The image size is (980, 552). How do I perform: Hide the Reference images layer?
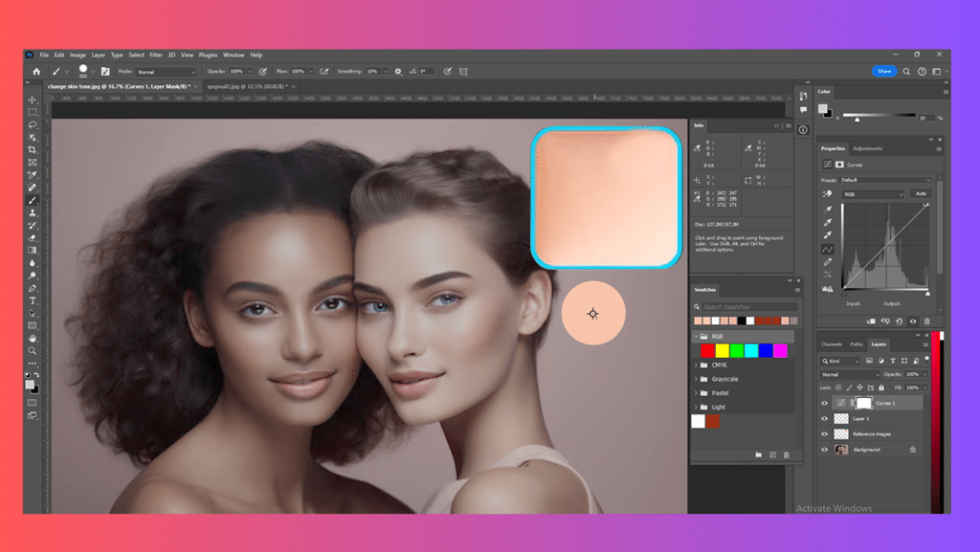click(x=824, y=434)
